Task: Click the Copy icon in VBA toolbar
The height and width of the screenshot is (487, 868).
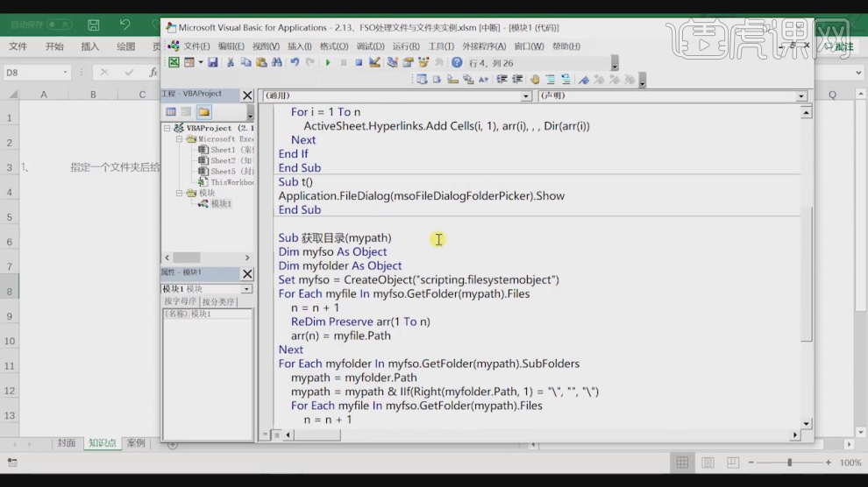Action: coord(245,62)
